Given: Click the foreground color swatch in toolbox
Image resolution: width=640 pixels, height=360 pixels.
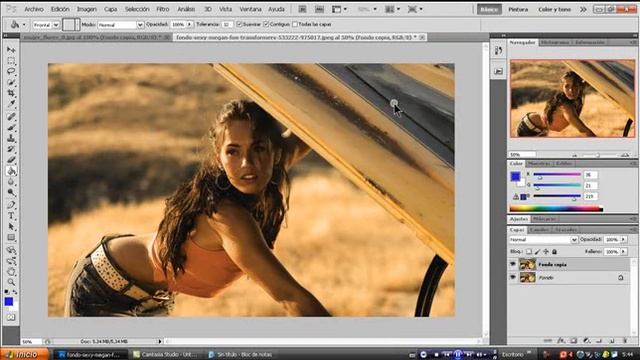Looking at the screenshot, I should (9, 301).
